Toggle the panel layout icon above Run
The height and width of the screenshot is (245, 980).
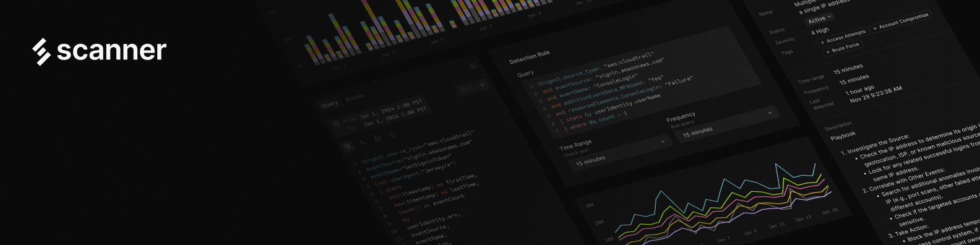(473, 66)
